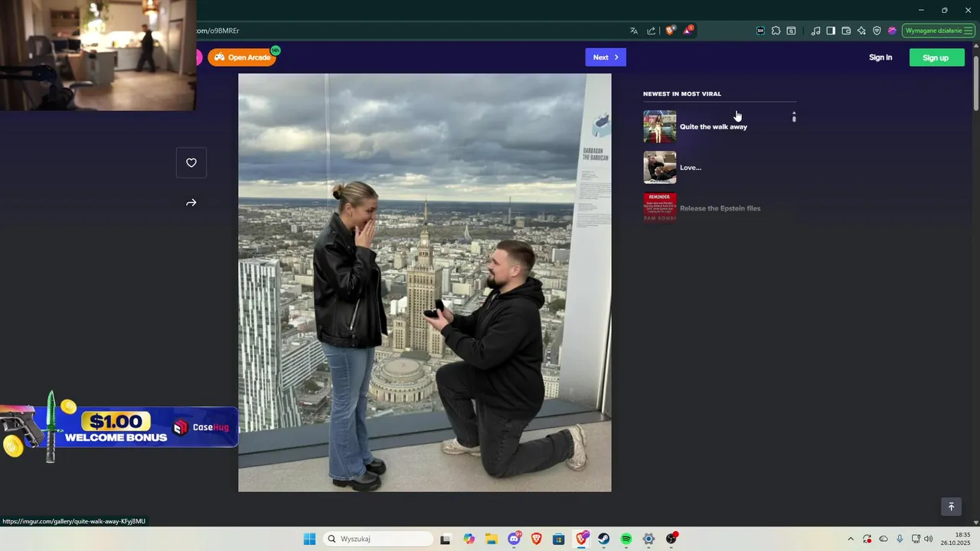This screenshot has height=551, width=980.
Task: Open the first Brave icon on the taskbar
Action: click(536, 539)
